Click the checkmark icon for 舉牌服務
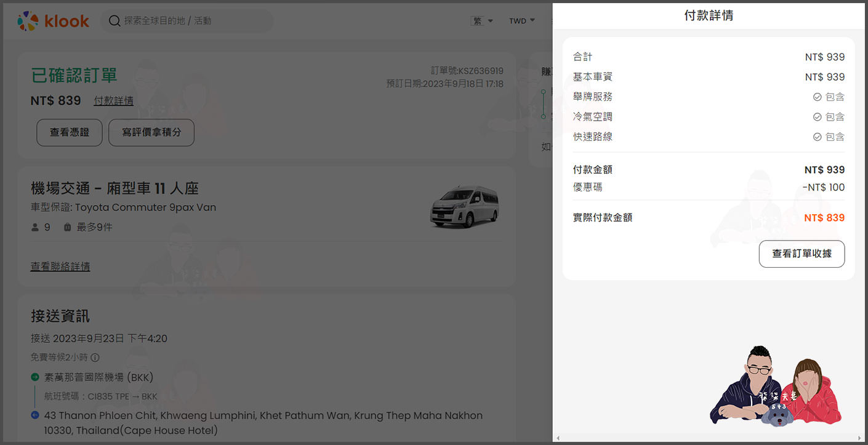 coord(817,97)
